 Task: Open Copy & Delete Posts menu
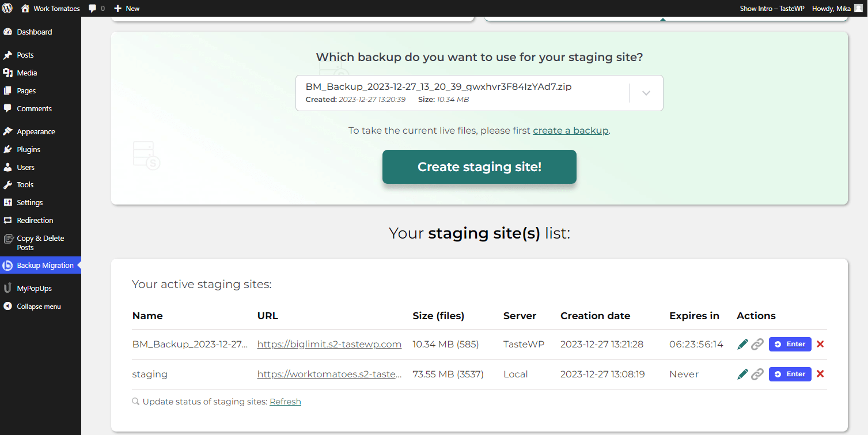(x=40, y=243)
